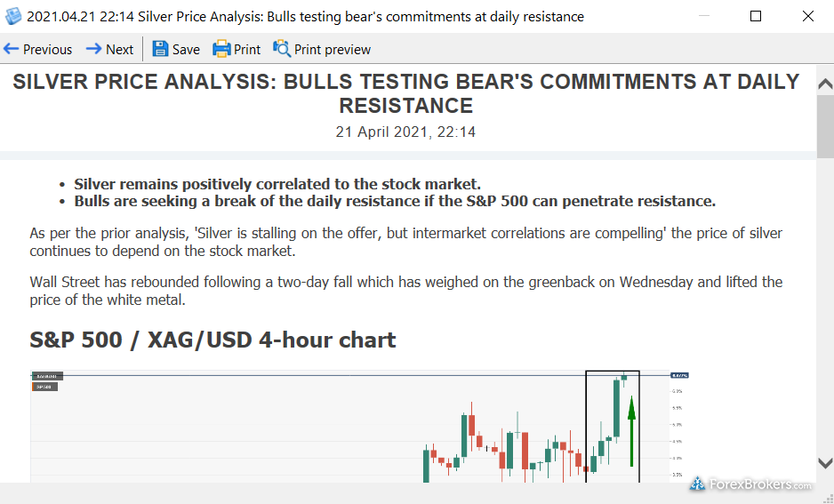The width and height of the screenshot is (834, 504).
Task: Choose the Print text label
Action: pos(247,50)
